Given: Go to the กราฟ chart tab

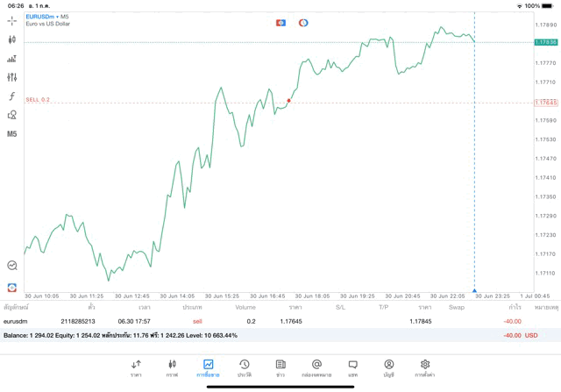Looking at the screenshot, I should tap(172, 368).
